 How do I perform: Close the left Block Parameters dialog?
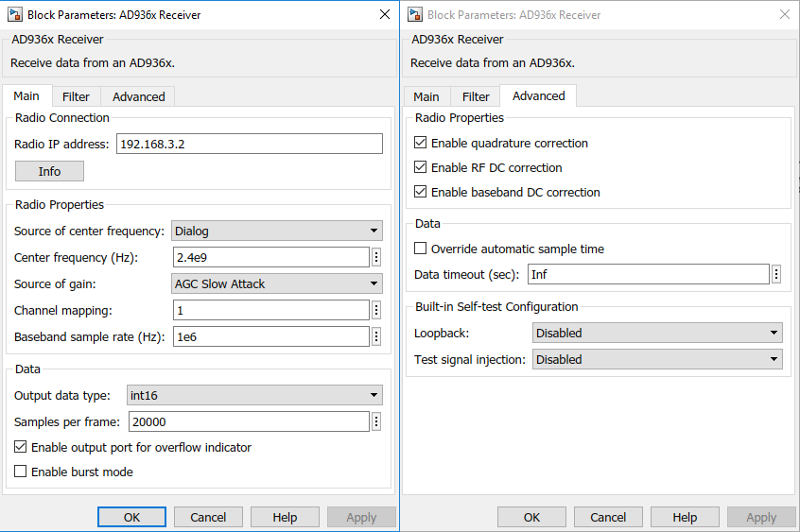385,14
